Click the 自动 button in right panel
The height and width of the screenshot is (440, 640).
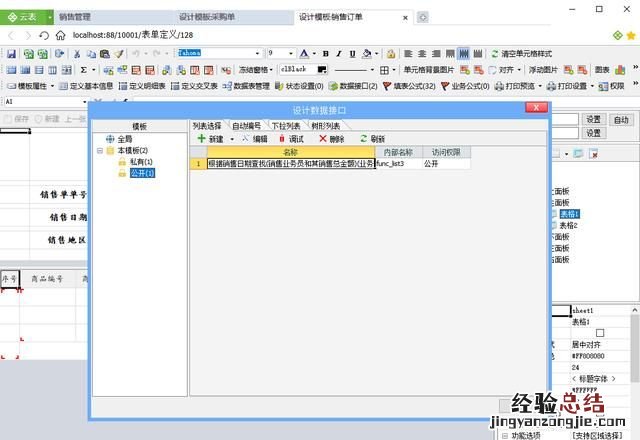tap(621, 120)
